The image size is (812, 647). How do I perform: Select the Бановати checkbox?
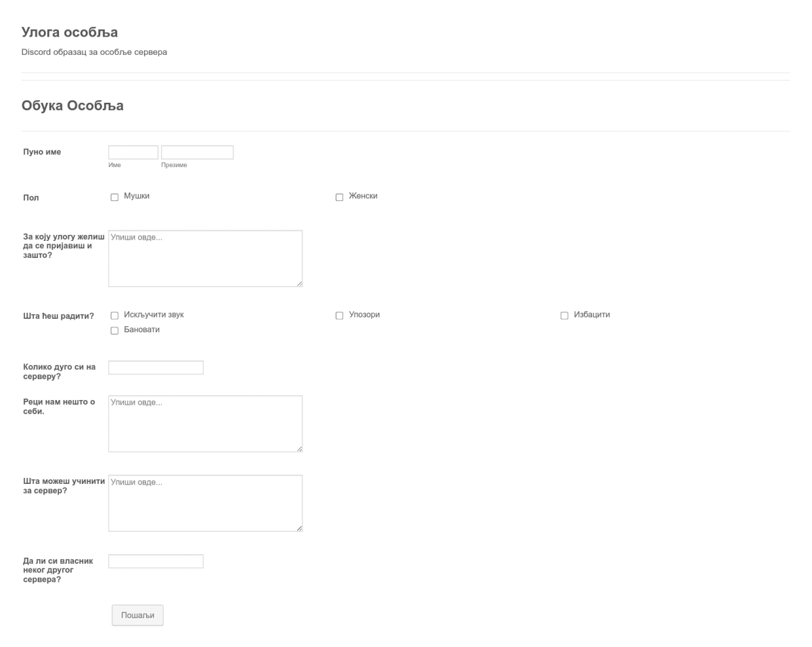pos(115,330)
